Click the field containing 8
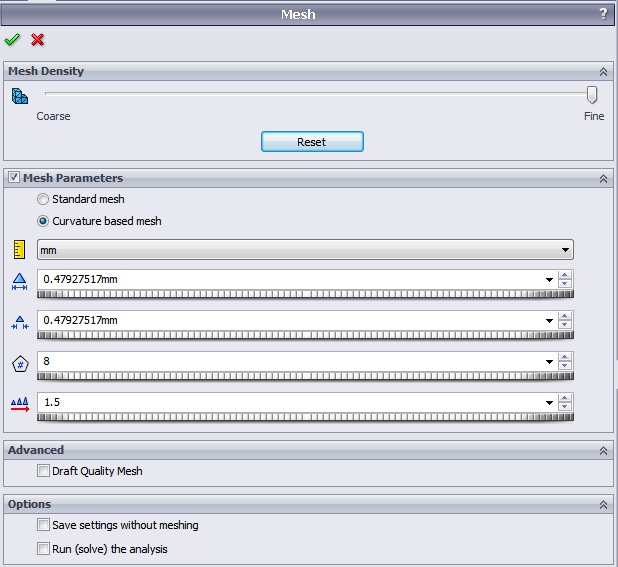Image resolution: width=618 pixels, height=567 pixels. [x=290, y=361]
